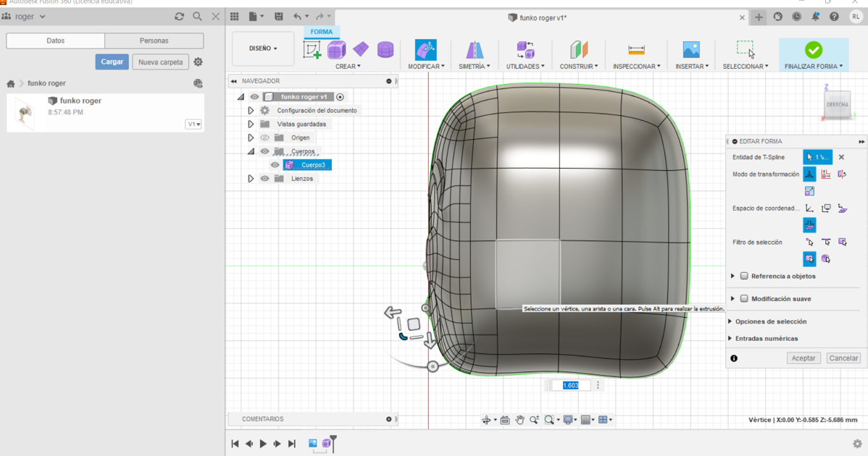Click the Insert image icon
Screen dimensions: 868x456
click(x=691, y=49)
